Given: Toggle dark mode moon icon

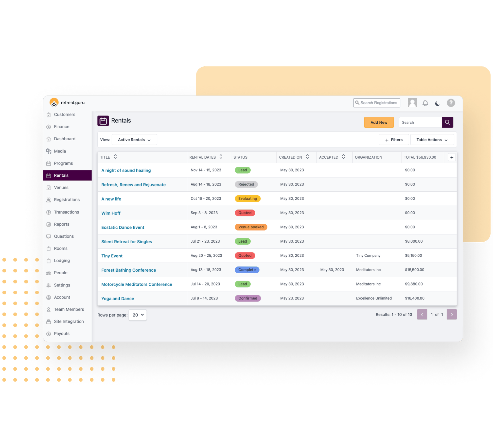Looking at the screenshot, I should pyautogui.click(x=440, y=103).
